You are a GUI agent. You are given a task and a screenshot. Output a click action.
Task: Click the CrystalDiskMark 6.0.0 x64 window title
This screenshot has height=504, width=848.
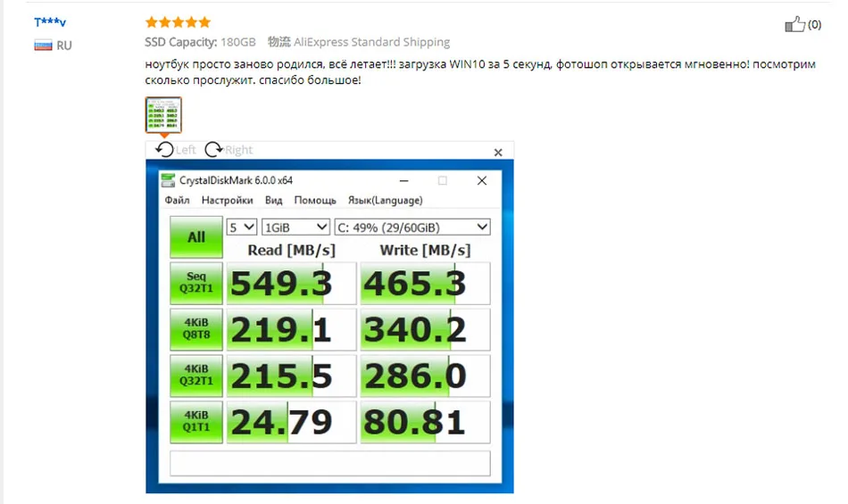tap(236, 180)
